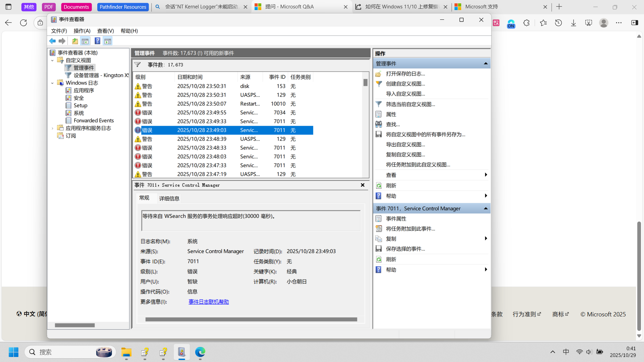Click 将任务附加到此事件 action
Screen dimensions: 644x362
410,229
